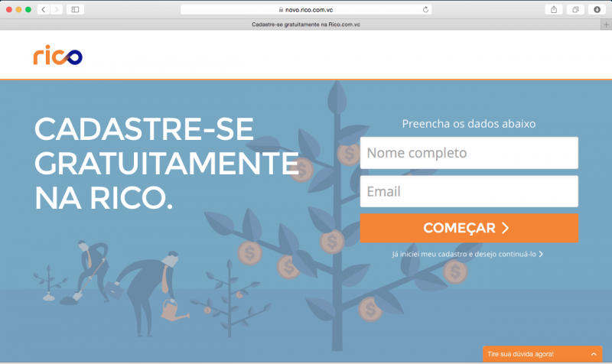Click the novo.rico.com.vc address bar
612x364 pixels.
tap(306, 9)
